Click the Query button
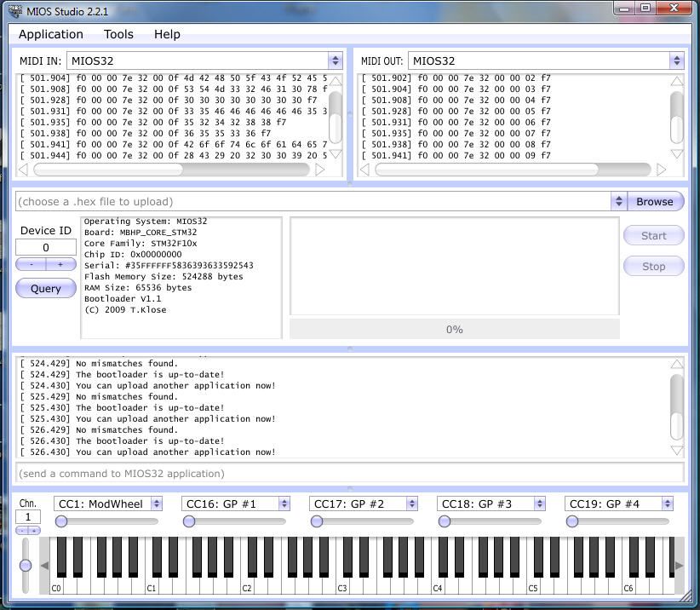 tap(45, 289)
